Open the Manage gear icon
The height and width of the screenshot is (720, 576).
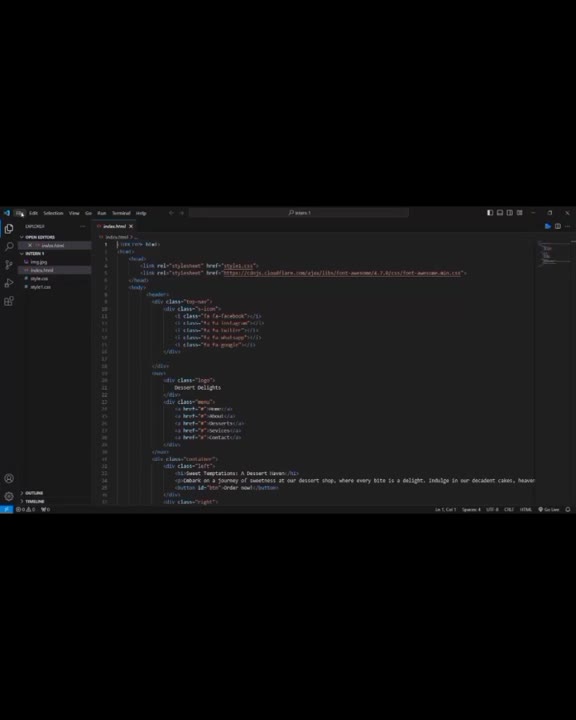[9, 496]
